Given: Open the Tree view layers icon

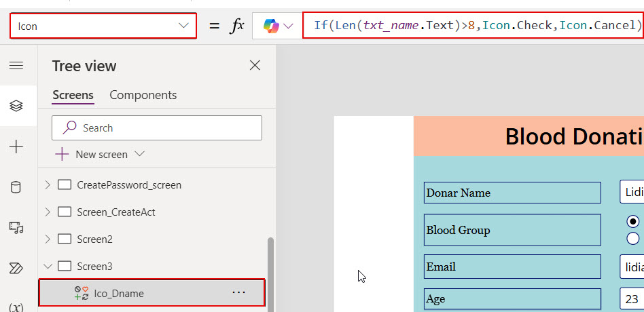Looking at the screenshot, I should pos(16,106).
